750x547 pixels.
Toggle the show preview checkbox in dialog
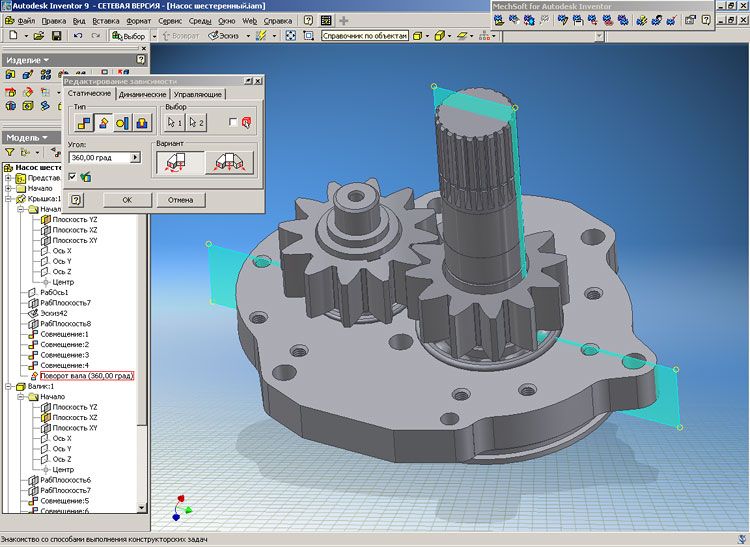(x=72, y=177)
